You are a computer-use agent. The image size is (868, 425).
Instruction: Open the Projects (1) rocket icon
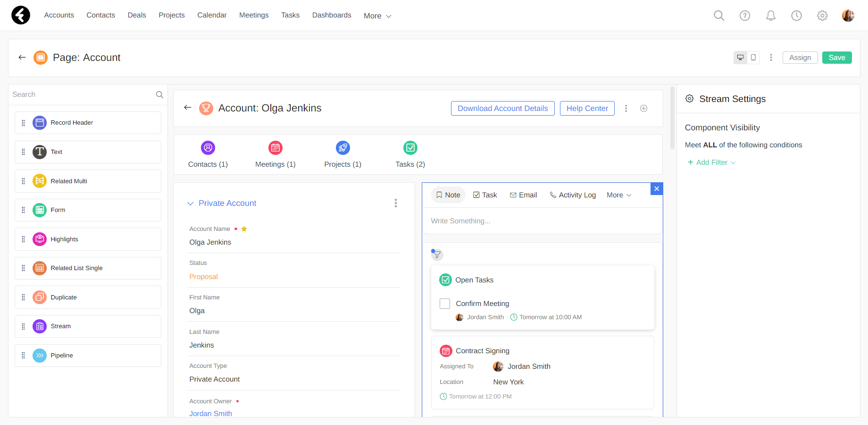click(342, 148)
